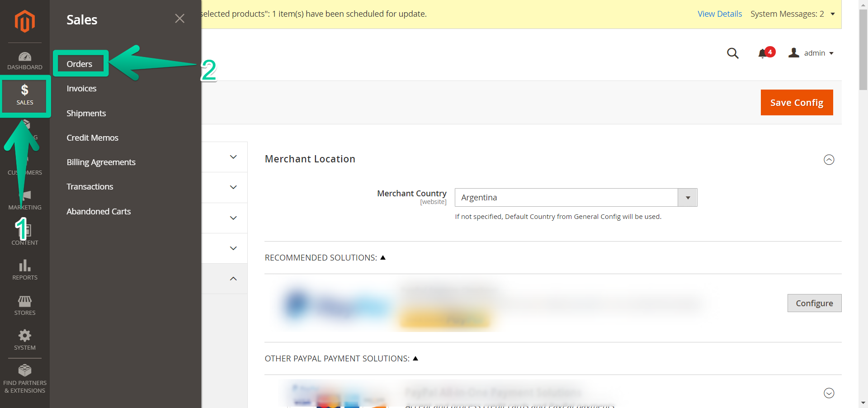Image resolution: width=868 pixels, height=408 pixels.
Task: Click the View Details link
Action: click(x=719, y=14)
